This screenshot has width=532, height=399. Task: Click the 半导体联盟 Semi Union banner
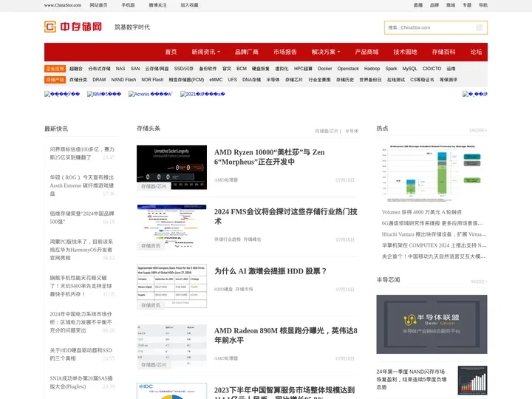[x=432, y=324]
